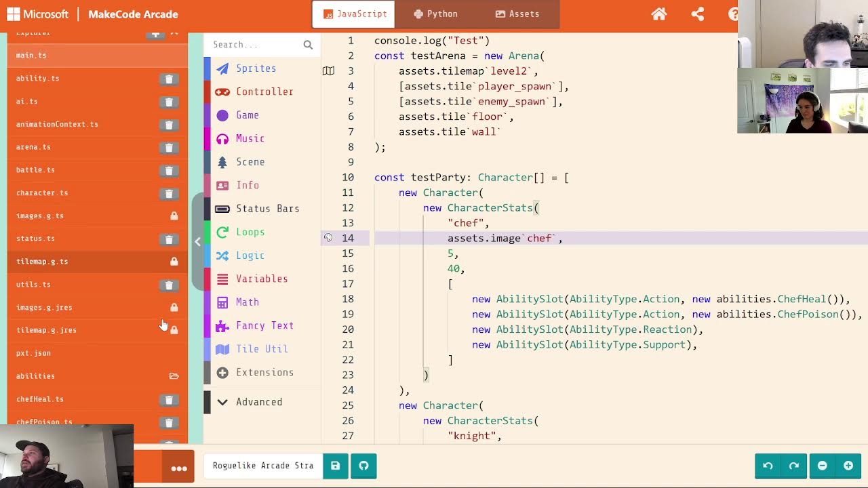
Task: Click the search magnifier icon
Action: tap(308, 45)
